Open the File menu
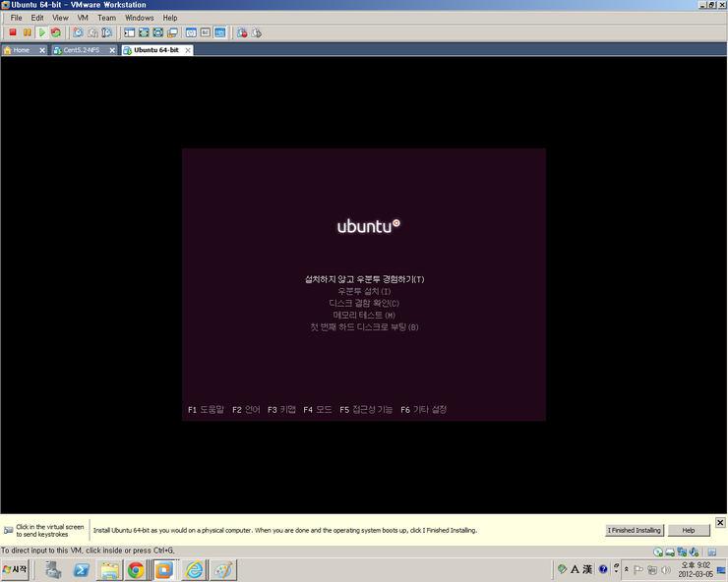Viewport: 728px width, 582px height. 17,18
